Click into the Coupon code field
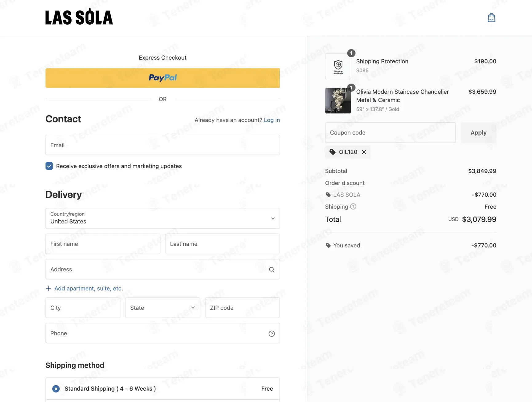532x402 pixels. click(x=390, y=132)
